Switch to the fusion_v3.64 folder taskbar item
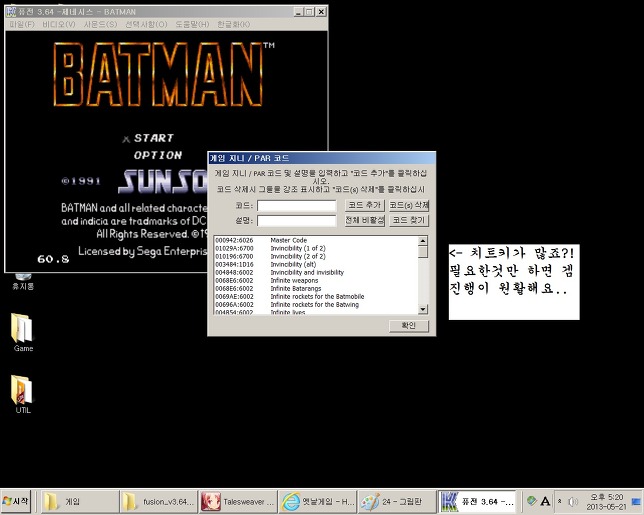The image size is (644, 515). tap(159, 501)
